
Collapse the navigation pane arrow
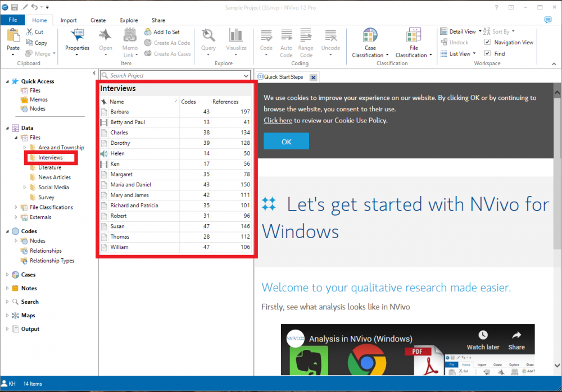tap(94, 73)
